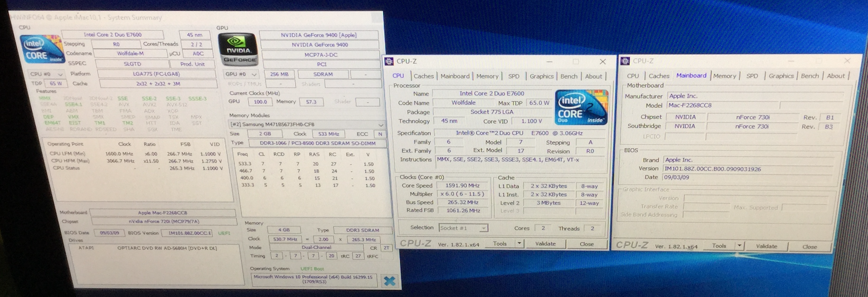Click the NVIDIA GeForce 9400 [Apple] field

tap(319, 35)
